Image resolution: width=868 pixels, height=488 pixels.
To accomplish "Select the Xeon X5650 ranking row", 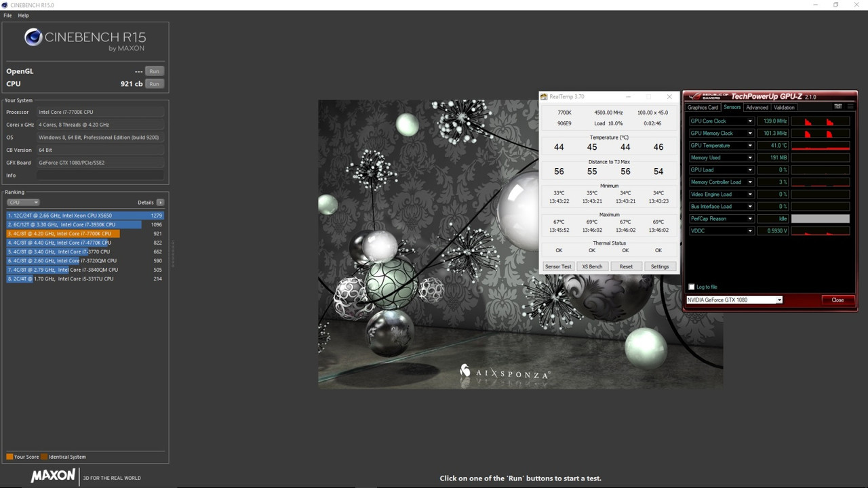I will [85, 216].
